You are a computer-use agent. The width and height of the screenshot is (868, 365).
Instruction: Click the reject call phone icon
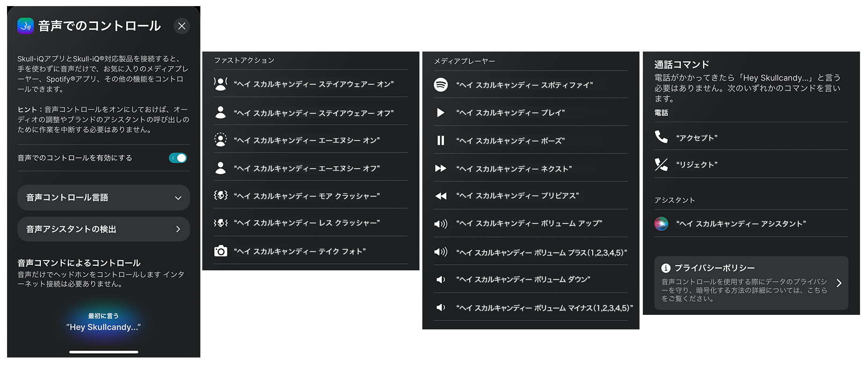pos(661,164)
